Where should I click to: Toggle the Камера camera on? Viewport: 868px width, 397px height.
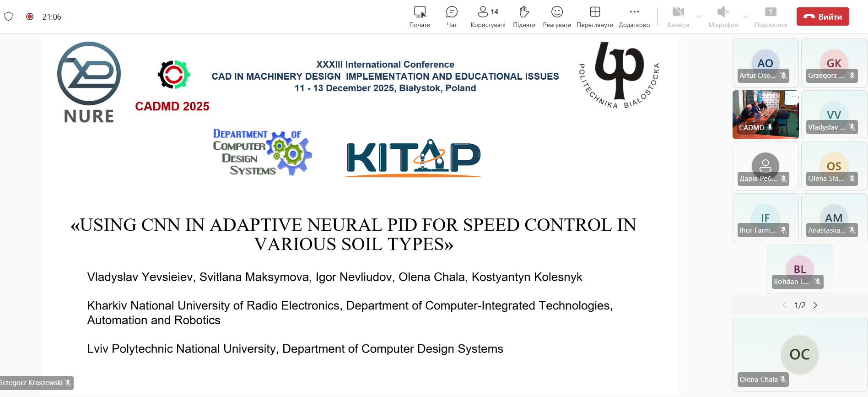678,16
